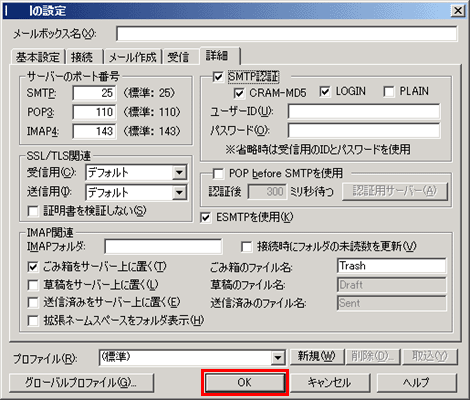470x400 pixels.
Task: Toggle ESMTPを使用 checkbox
Action: [205, 218]
